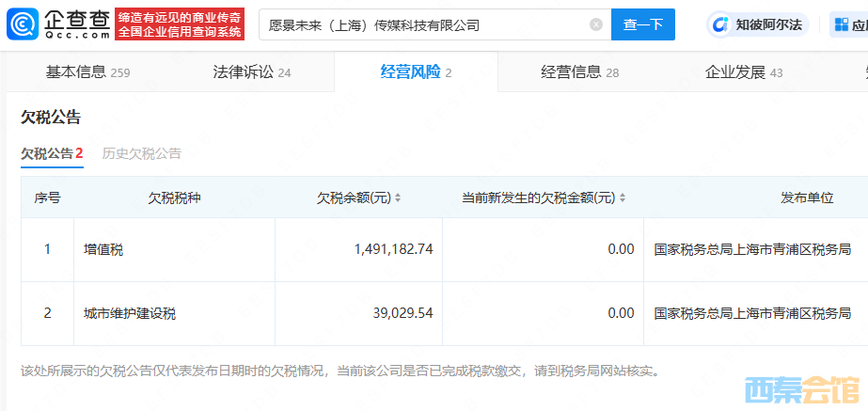The height and width of the screenshot is (411, 868).
Task: Switch to the 法律诉讼 tab
Action: 251,72
